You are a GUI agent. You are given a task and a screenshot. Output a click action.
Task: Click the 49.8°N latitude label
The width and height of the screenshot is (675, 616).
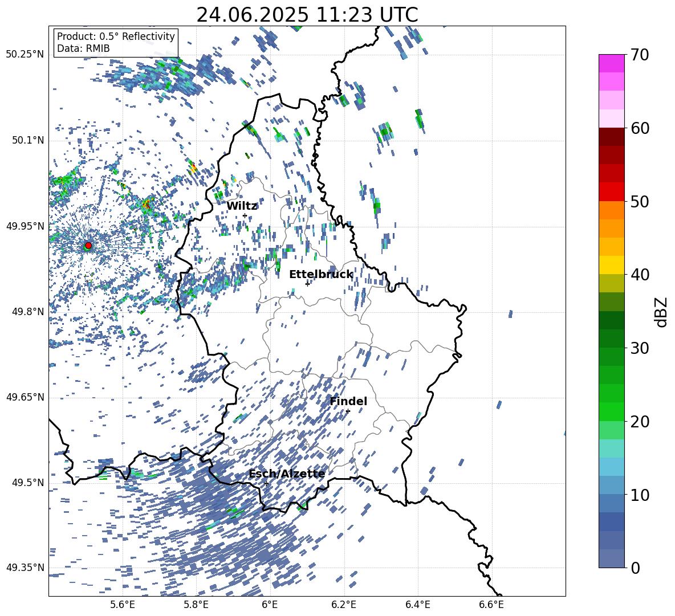coord(28,312)
